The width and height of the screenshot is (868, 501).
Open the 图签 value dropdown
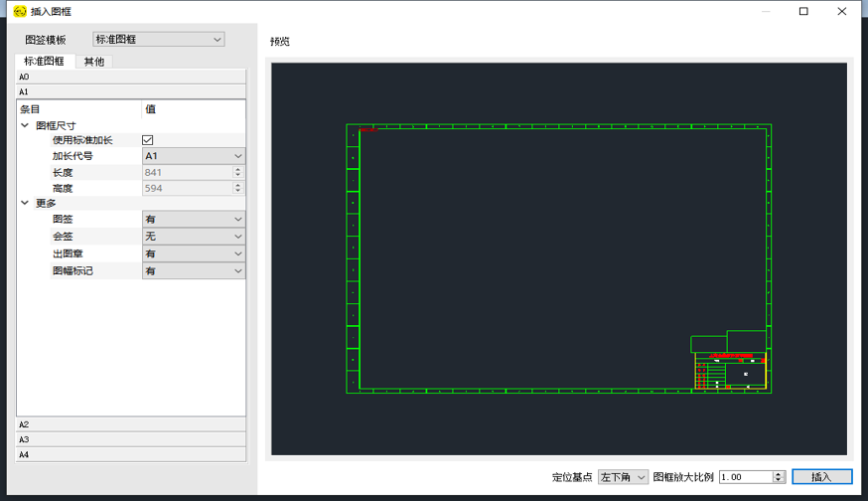click(194, 219)
